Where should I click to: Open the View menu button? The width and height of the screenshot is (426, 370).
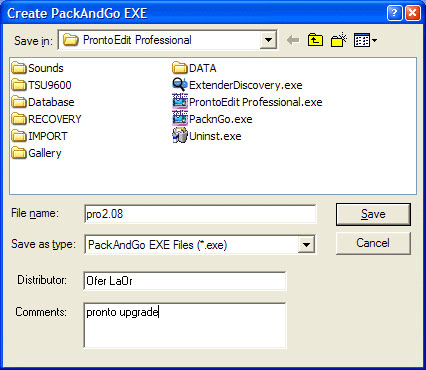365,40
